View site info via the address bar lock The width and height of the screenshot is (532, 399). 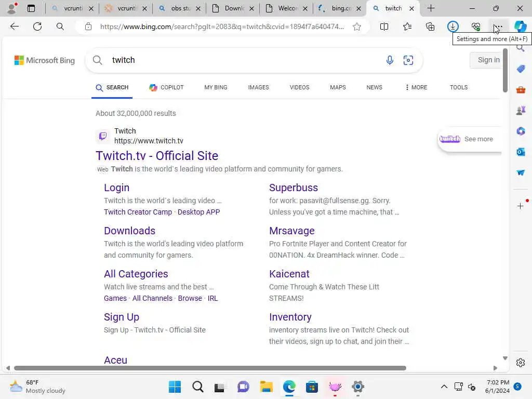[x=88, y=26]
